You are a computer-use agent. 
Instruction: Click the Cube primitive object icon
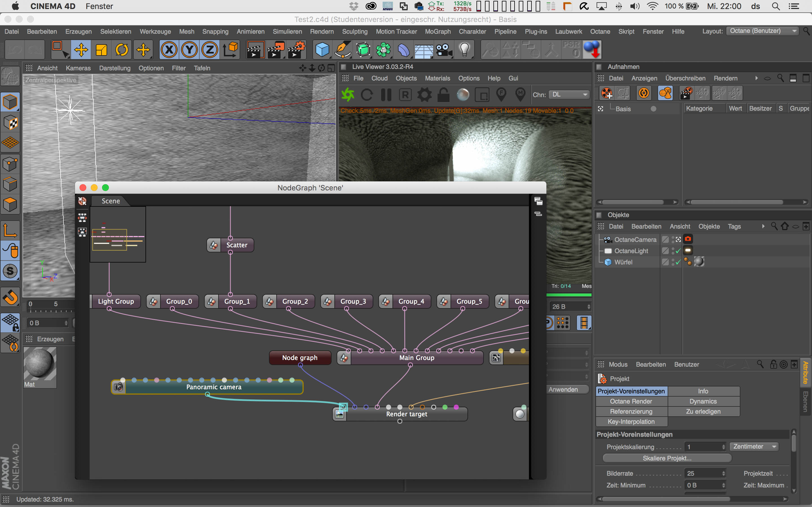click(322, 50)
